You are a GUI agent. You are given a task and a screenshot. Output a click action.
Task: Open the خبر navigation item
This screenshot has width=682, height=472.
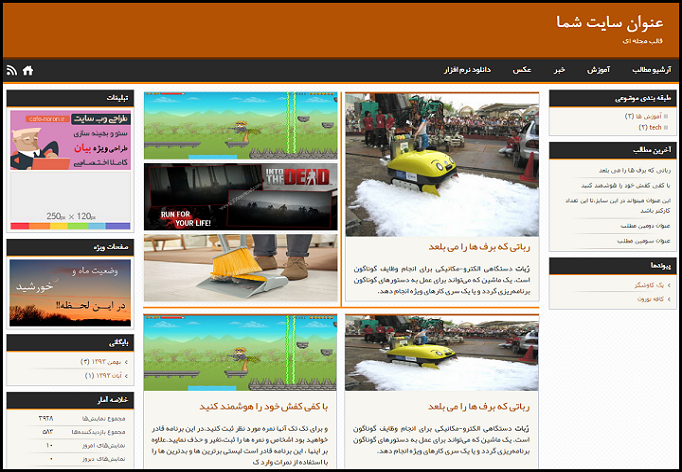pos(559,70)
